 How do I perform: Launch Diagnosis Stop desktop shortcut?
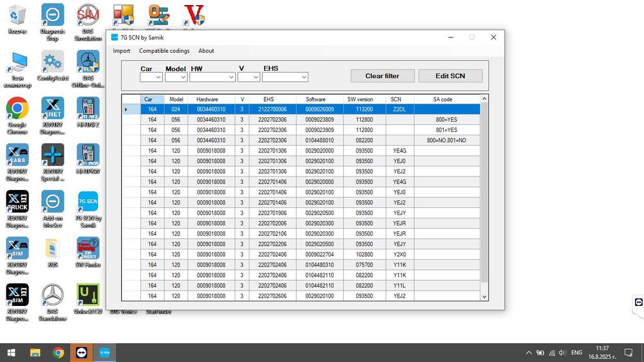click(x=53, y=23)
